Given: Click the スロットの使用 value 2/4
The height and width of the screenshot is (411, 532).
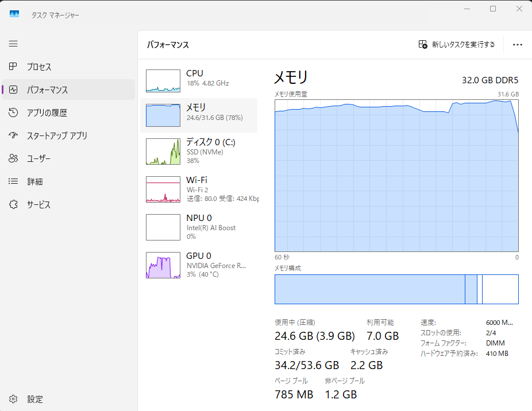Looking at the screenshot, I should (491, 333).
